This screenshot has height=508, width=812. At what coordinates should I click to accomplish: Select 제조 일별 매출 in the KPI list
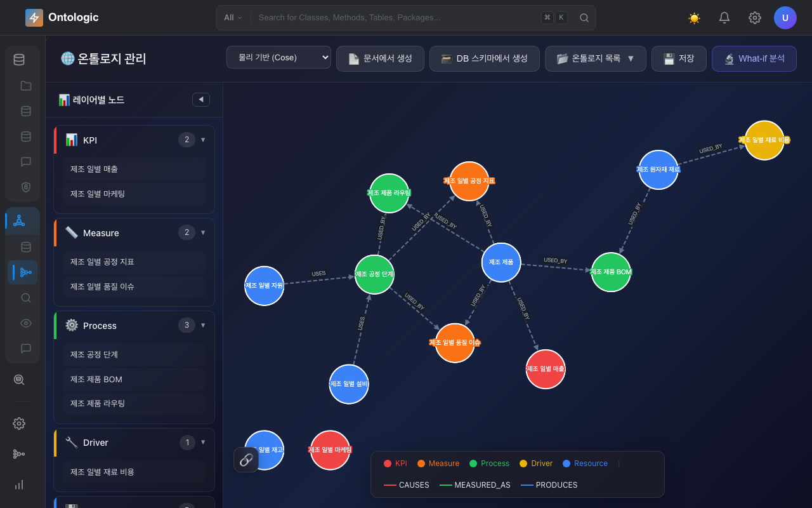tap(134, 169)
